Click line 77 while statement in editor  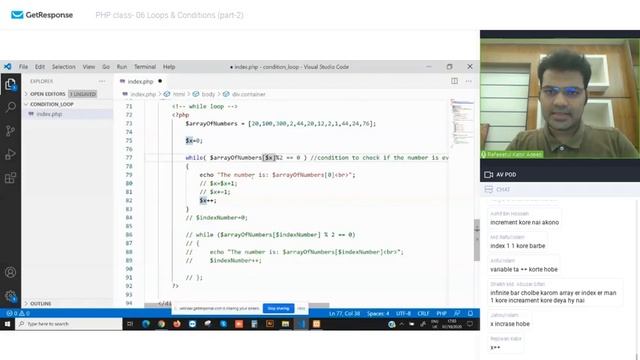[317, 158]
